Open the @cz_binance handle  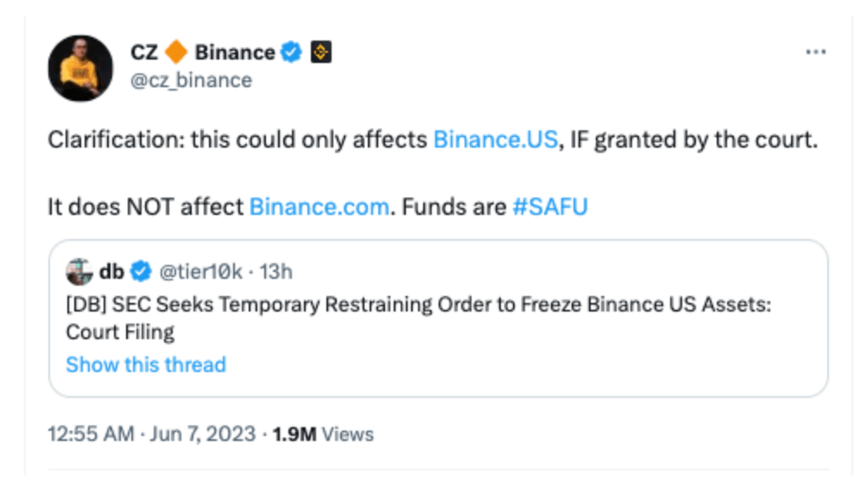[x=192, y=80]
